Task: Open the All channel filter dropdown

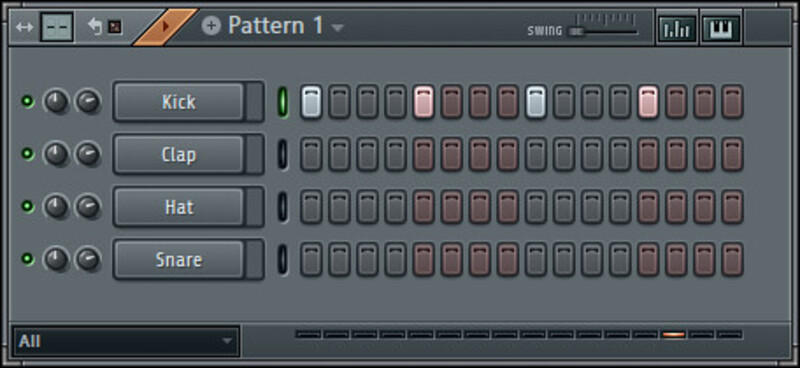Action: pos(126,341)
